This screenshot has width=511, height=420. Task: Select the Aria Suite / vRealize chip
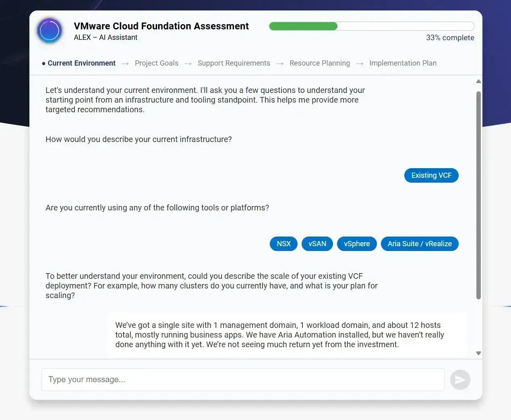pyautogui.click(x=420, y=244)
